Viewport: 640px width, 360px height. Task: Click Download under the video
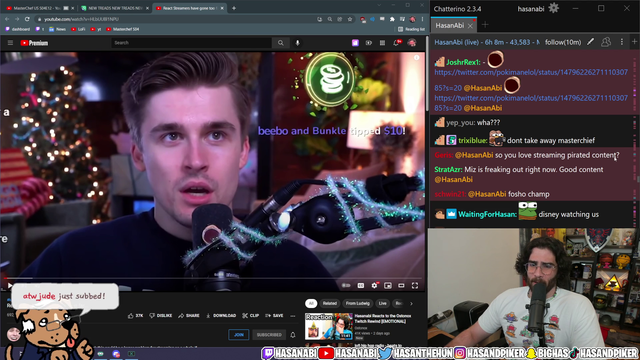pyautogui.click(x=221, y=316)
